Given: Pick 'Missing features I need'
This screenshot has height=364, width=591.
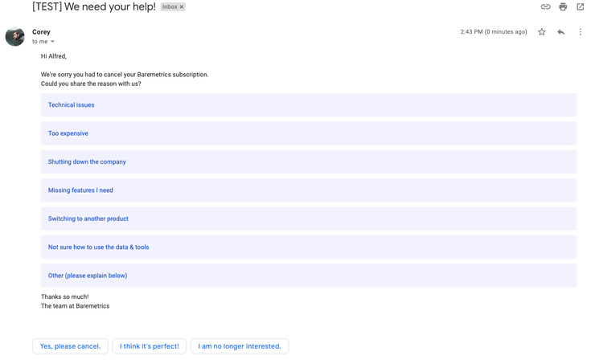Looking at the screenshot, I should 80,190.
